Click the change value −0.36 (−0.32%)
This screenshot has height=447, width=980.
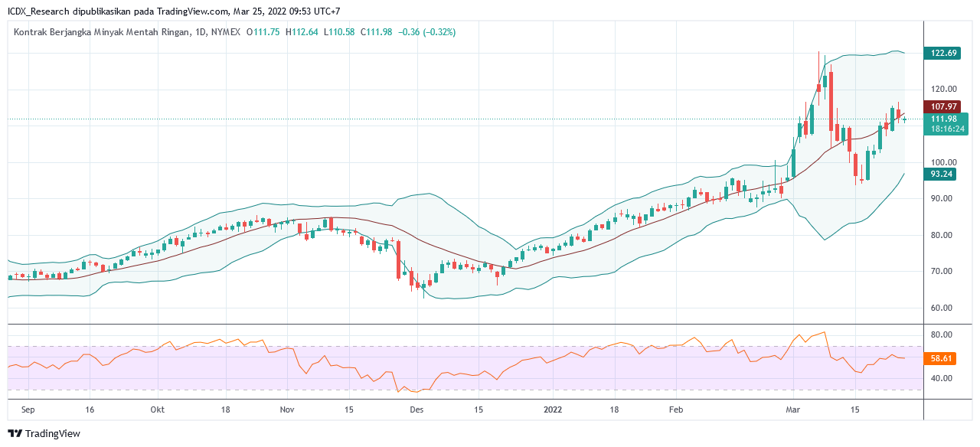click(x=426, y=32)
